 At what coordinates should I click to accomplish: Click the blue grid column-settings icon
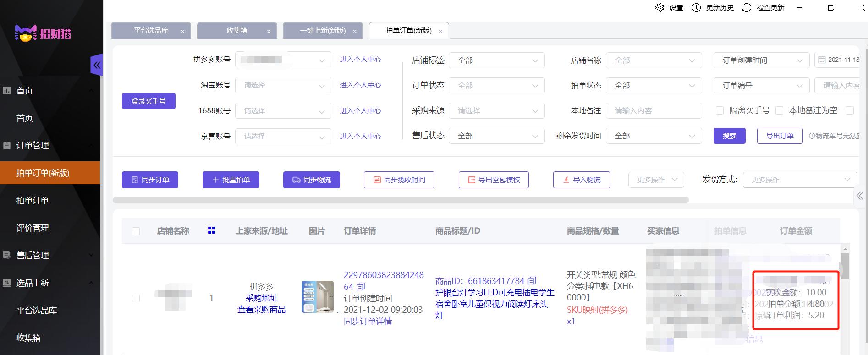pyautogui.click(x=211, y=230)
